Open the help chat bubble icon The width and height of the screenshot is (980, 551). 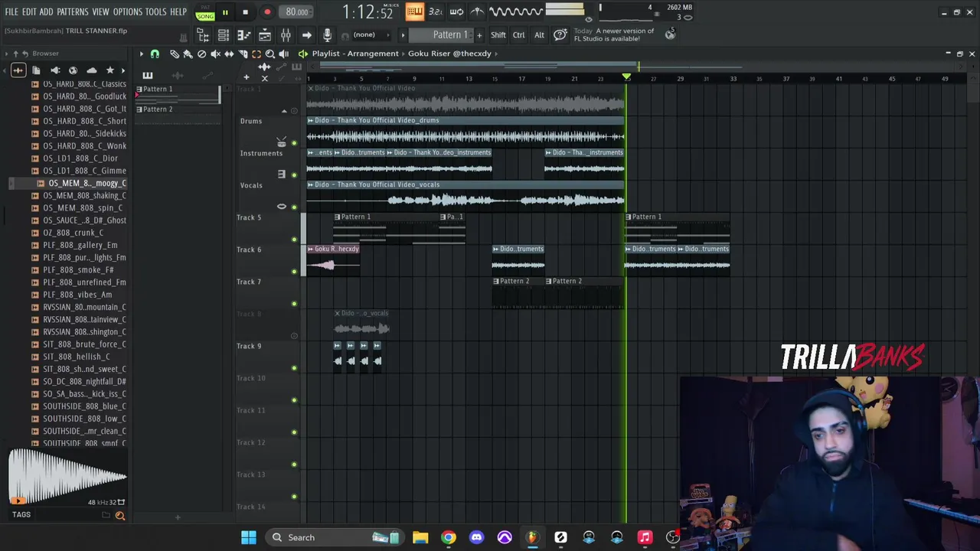pos(560,35)
